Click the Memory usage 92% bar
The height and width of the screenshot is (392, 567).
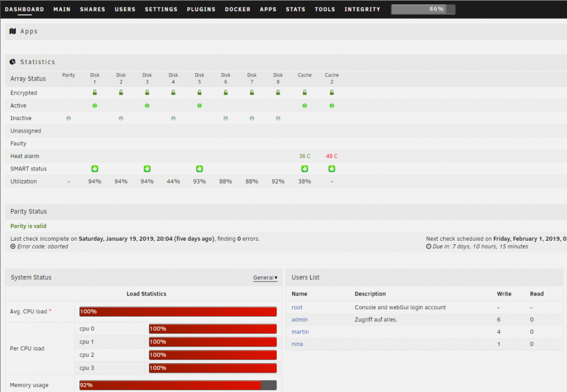tap(178, 385)
